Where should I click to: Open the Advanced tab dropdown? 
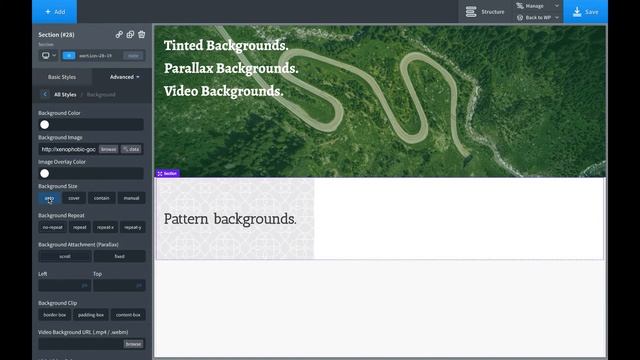(x=124, y=77)
